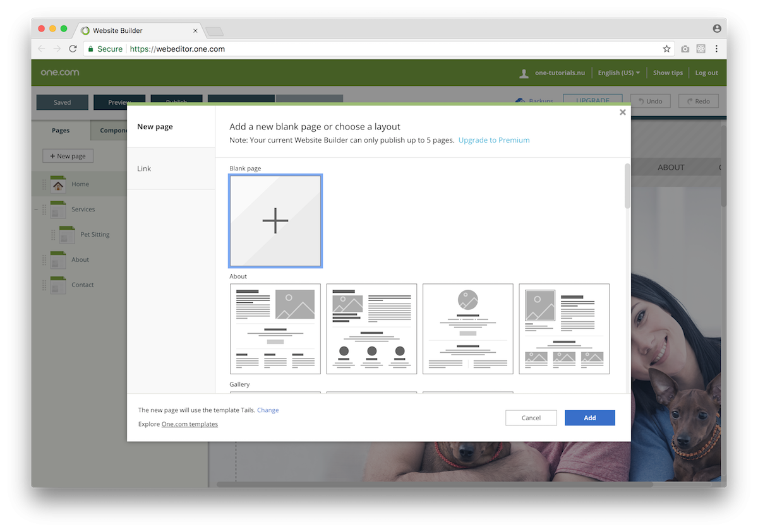The width and height of the screenshot is (758, 532).
Task: Select the Contact page in the tree
Action: pyautogui.click(x=82, y=285)
